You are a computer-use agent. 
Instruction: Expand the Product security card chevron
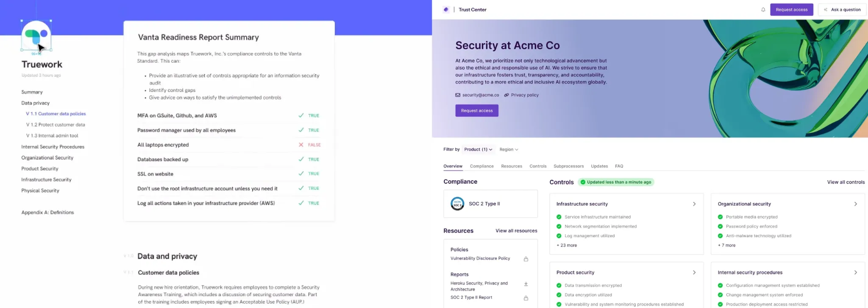(694, 272)
